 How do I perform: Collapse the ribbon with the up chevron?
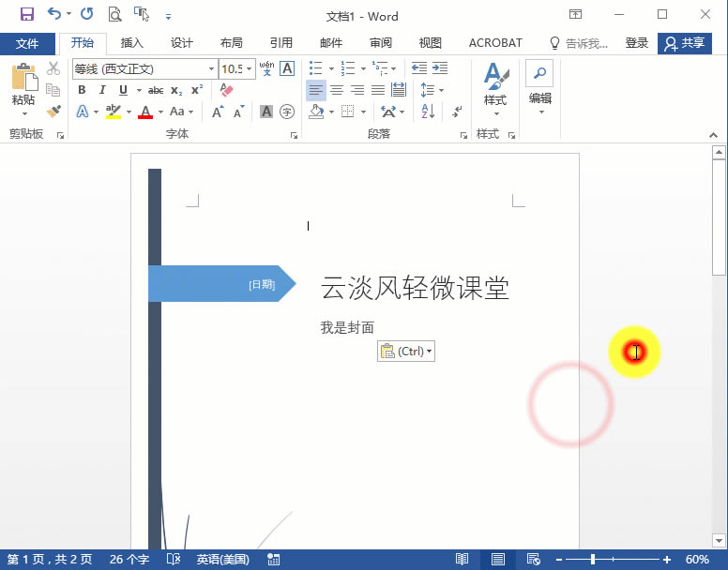(713, 135)
